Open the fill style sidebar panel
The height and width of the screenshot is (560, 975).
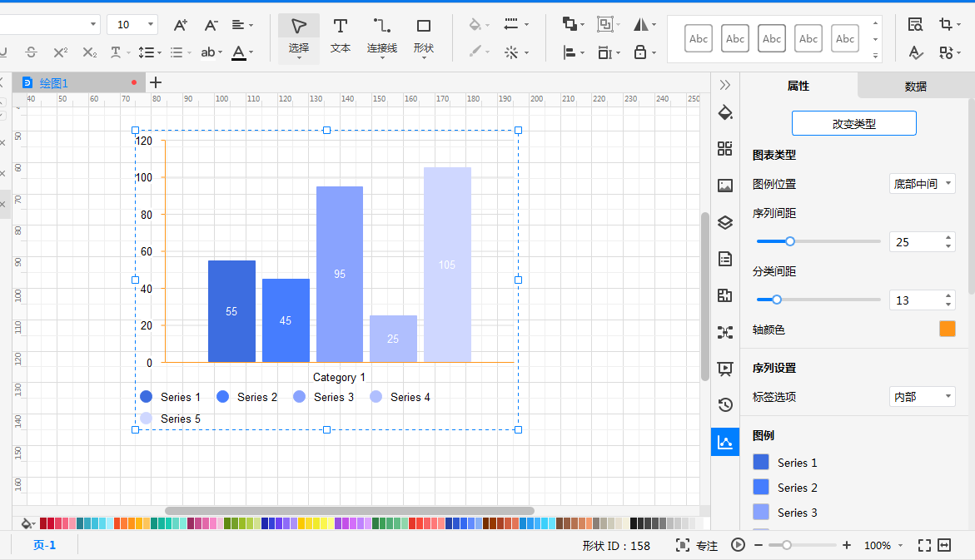[x=725, y=112]
